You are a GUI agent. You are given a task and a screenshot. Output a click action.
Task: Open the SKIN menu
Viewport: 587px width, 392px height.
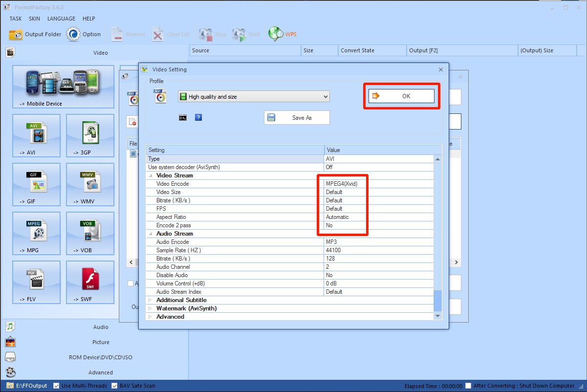coord(35,19)
